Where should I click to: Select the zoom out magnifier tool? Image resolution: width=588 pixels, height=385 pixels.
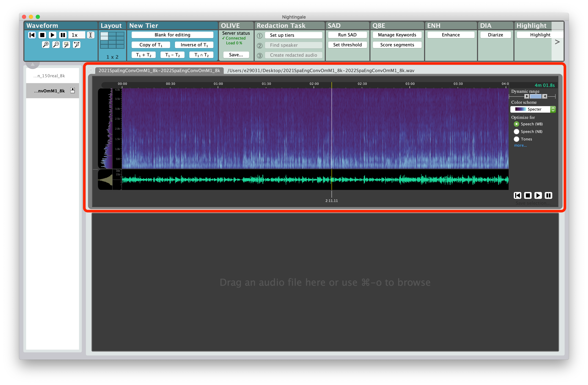click(56, 45)
